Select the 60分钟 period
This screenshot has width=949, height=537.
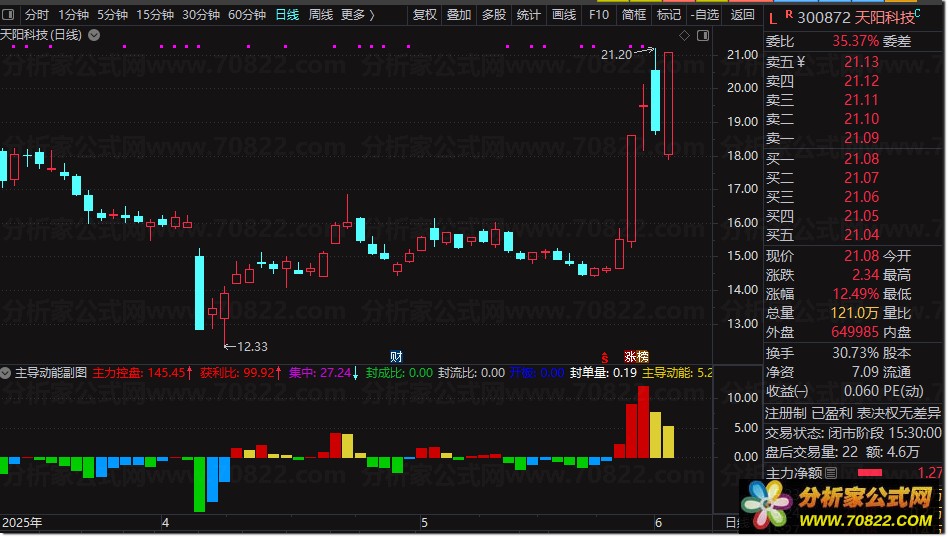pyautogui.click(x=247, y=15)
